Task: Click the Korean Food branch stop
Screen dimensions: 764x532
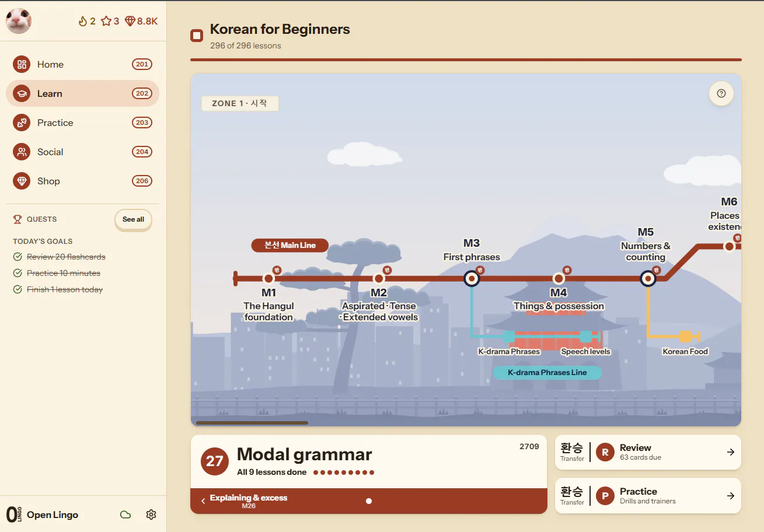Action: pos(685,337)
